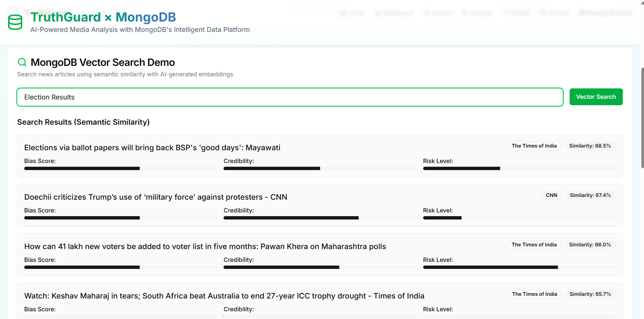
Task: Run the Vector Search button
Action: 596,97
